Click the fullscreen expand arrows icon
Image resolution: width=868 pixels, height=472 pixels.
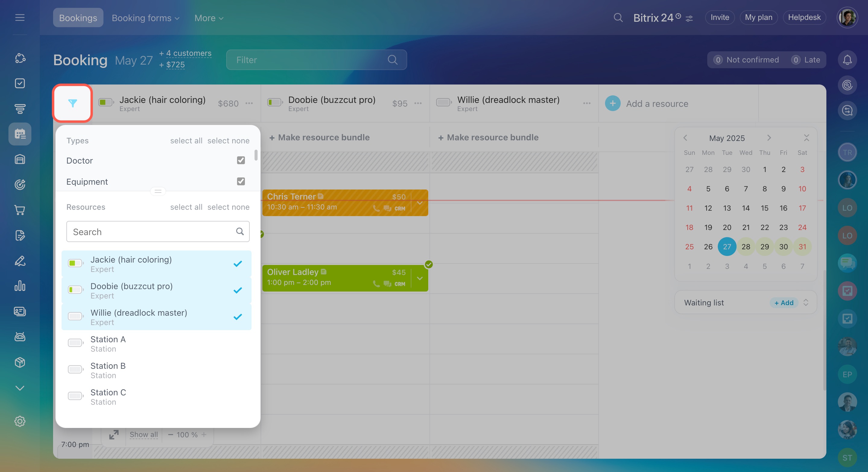pos(114,435)
